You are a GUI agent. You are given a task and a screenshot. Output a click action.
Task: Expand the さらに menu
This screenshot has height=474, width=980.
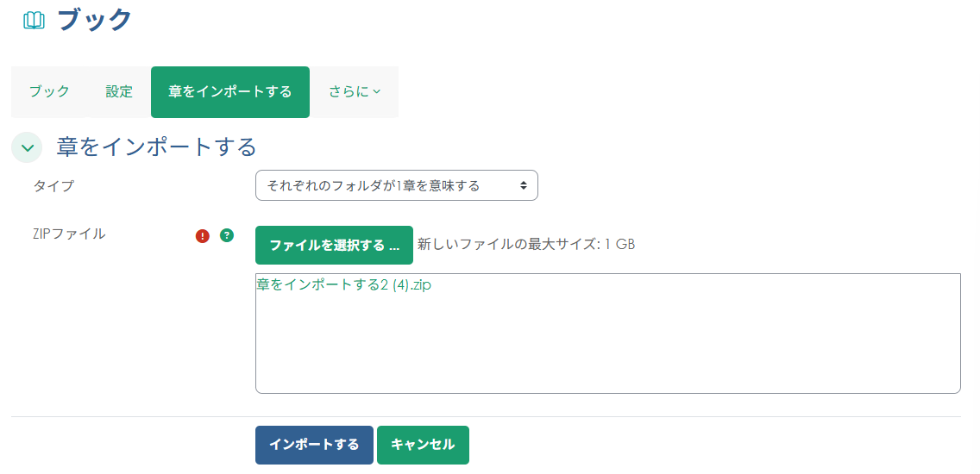click(355, 92)
